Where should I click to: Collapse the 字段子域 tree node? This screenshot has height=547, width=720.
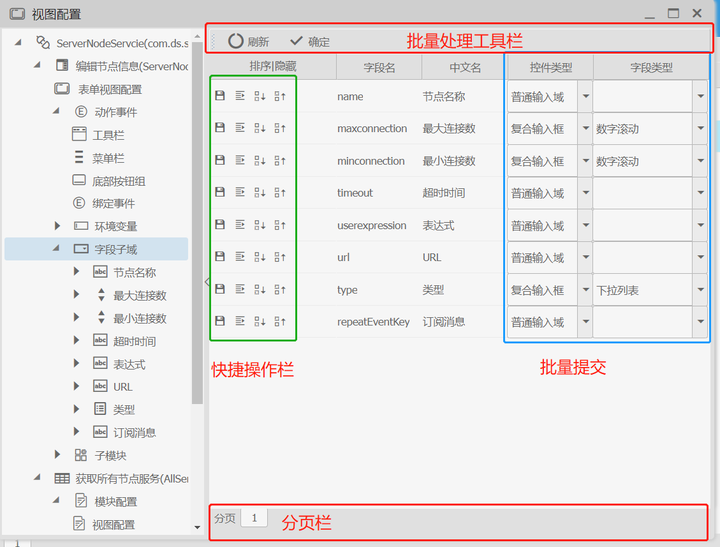point(56,248)
